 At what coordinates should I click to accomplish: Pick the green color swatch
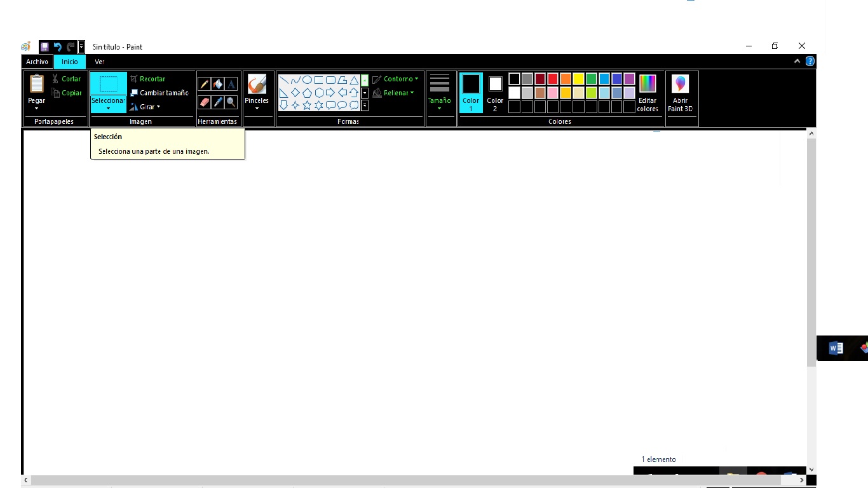click(x=591, y=79)
